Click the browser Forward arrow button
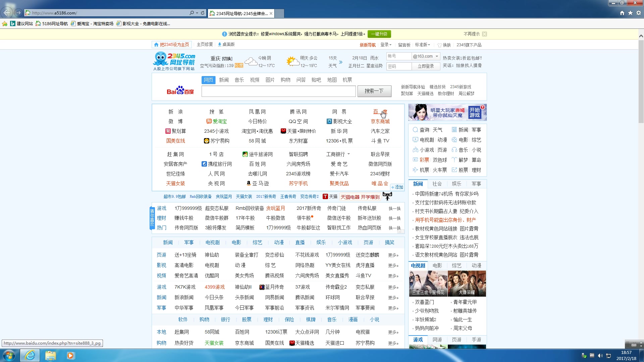This screenshot has width=644, height=362. coord(19,13)
